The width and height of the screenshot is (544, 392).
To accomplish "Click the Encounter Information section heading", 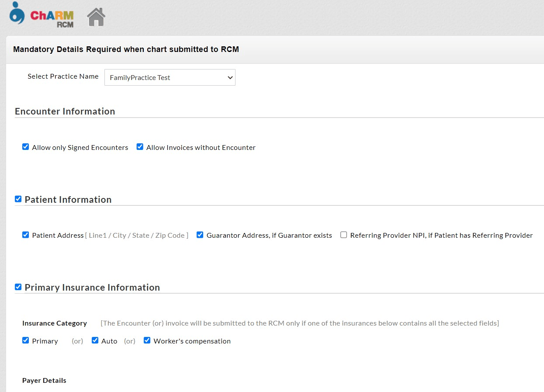I will pos(65,111).
